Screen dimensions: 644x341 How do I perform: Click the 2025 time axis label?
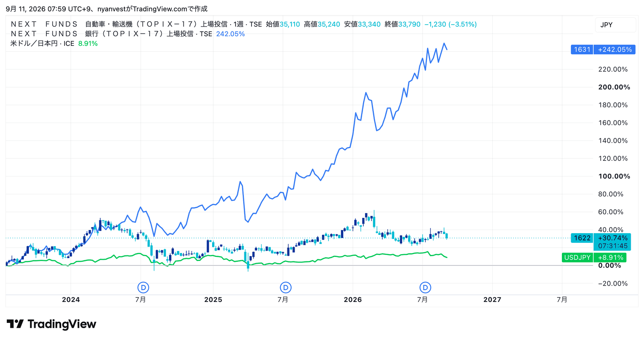213,300
